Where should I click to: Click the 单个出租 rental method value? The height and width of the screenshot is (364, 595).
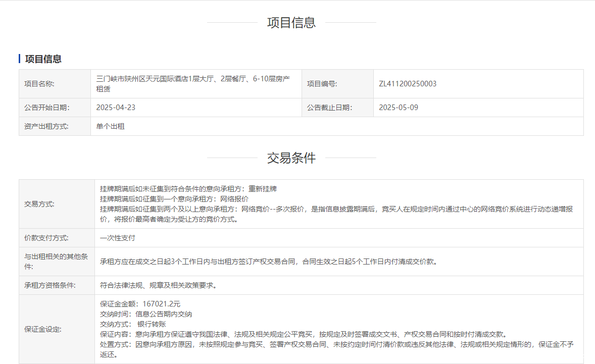coord(110,126)
